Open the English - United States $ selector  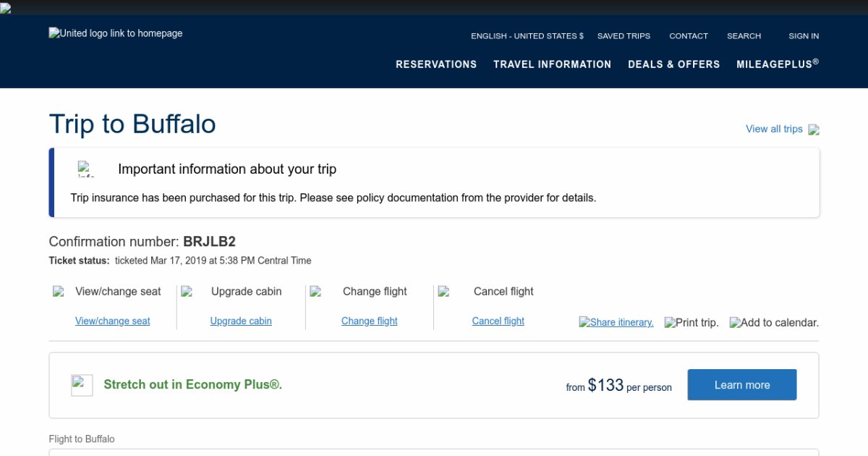point(527,36)
